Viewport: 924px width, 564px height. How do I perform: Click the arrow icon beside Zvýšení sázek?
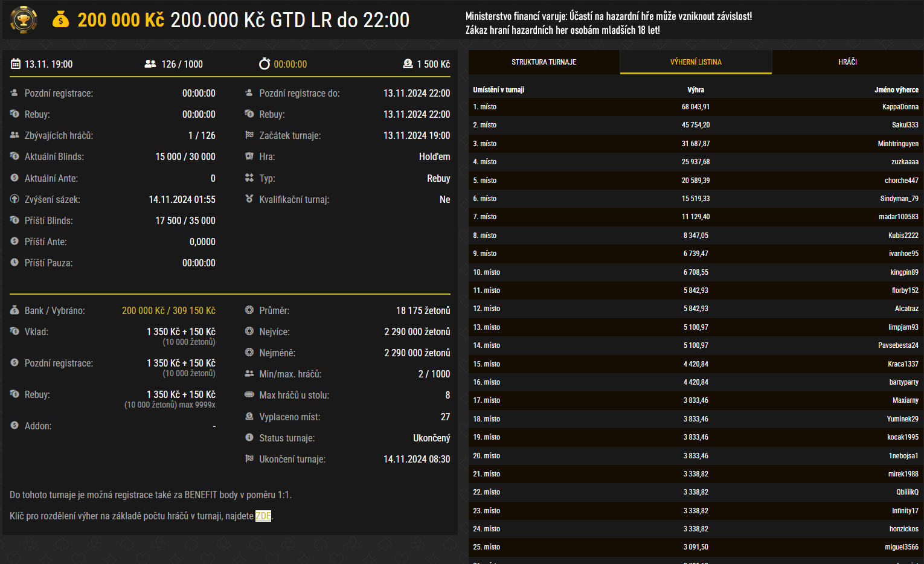(13, 199)
